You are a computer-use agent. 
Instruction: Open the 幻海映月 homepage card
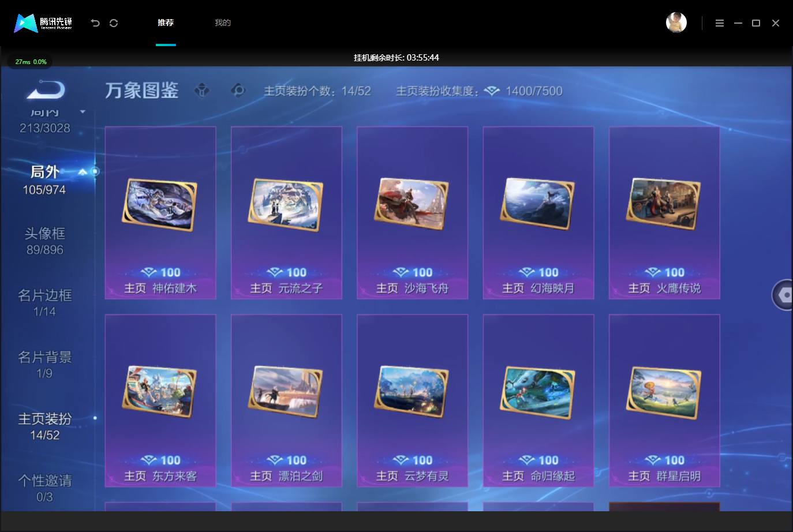tap(538, 213)
